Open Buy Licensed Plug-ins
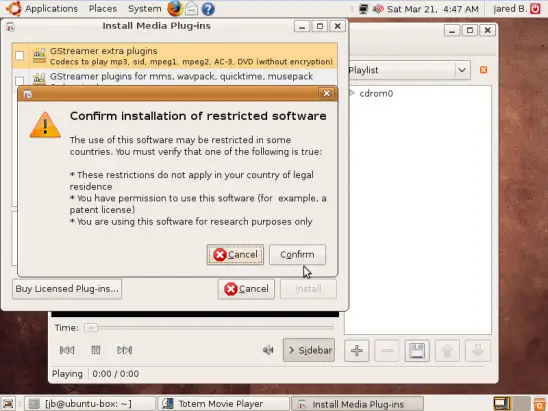Image resolution: width=548 pixels, height=411 pixels. [x=67, y=289]
